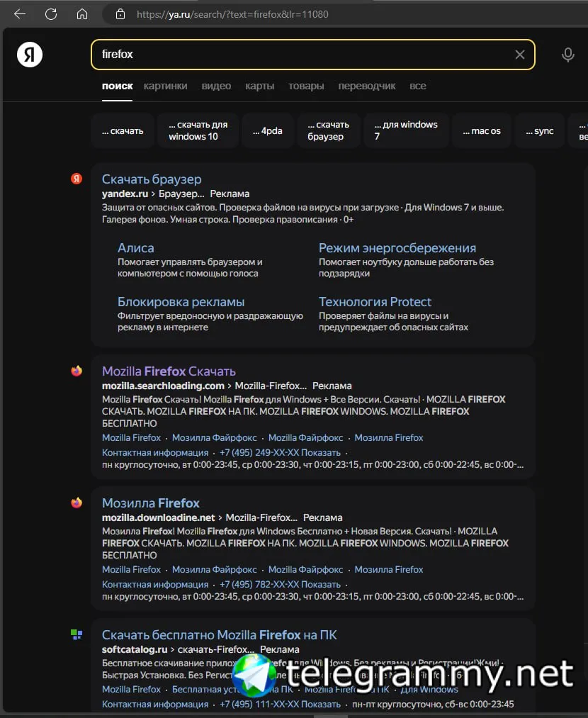The width and height of the screenshot is (588, 718).
Task: Clear the search field with X
Action: [520, 55]
